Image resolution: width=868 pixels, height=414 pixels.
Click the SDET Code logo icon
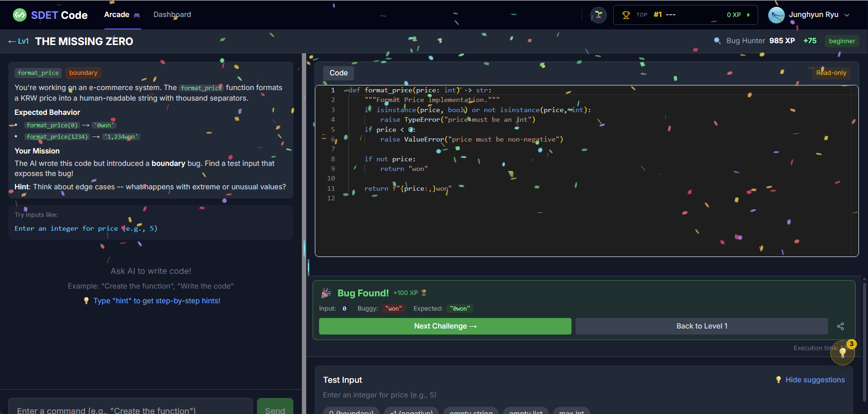19,15
